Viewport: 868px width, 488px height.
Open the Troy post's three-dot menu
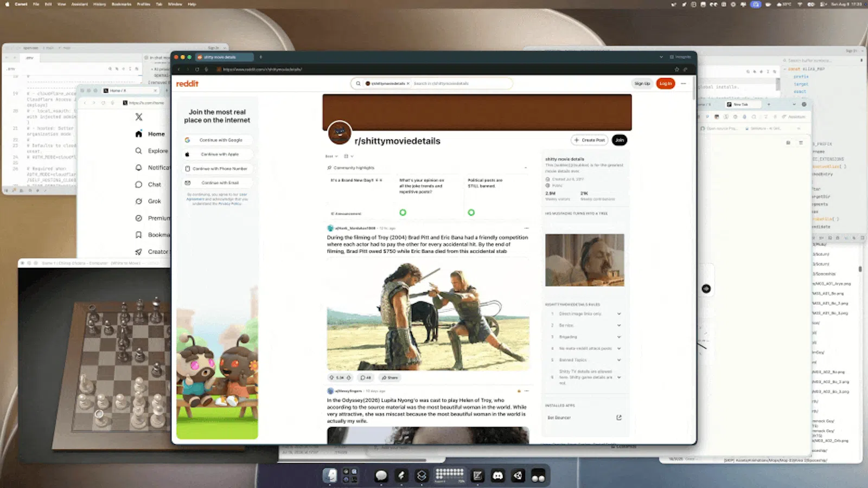[x=526, y=228]
